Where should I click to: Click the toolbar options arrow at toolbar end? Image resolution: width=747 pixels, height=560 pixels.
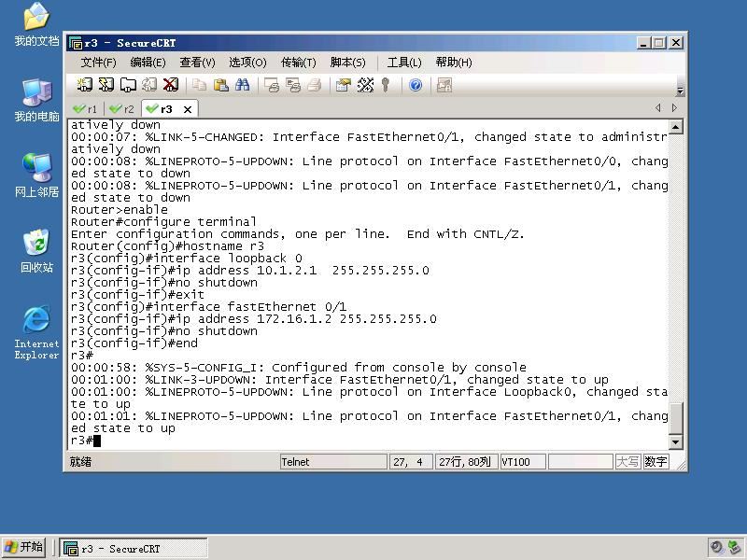tap(681, 91)
